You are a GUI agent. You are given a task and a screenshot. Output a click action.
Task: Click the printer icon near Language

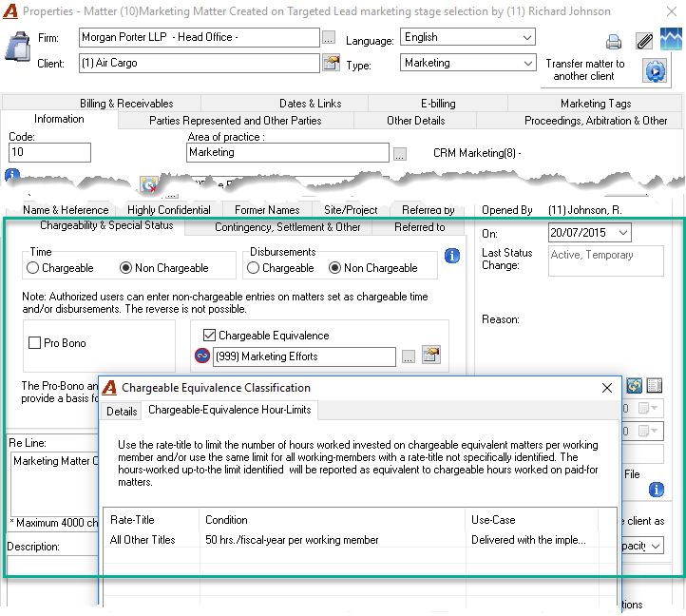pyautogui.click(x=614, y=42)
